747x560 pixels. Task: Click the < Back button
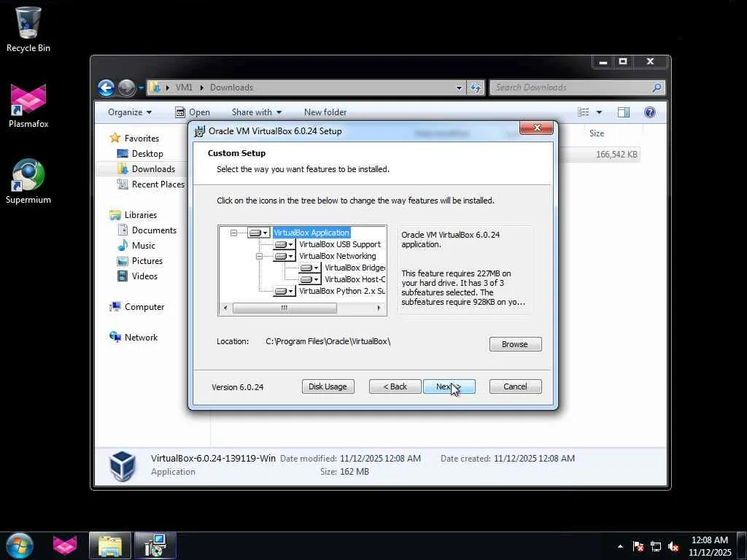coord(395,386)
